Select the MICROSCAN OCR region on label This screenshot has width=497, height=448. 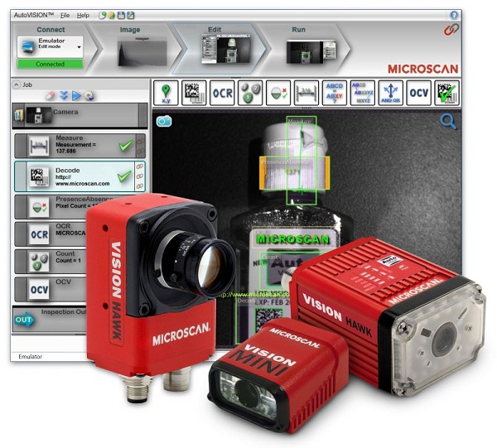(293, 239)
